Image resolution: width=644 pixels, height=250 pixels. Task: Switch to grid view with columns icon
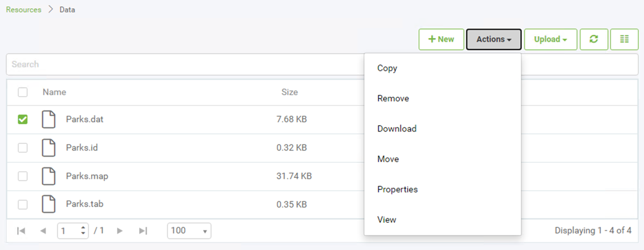click(624, 39)
